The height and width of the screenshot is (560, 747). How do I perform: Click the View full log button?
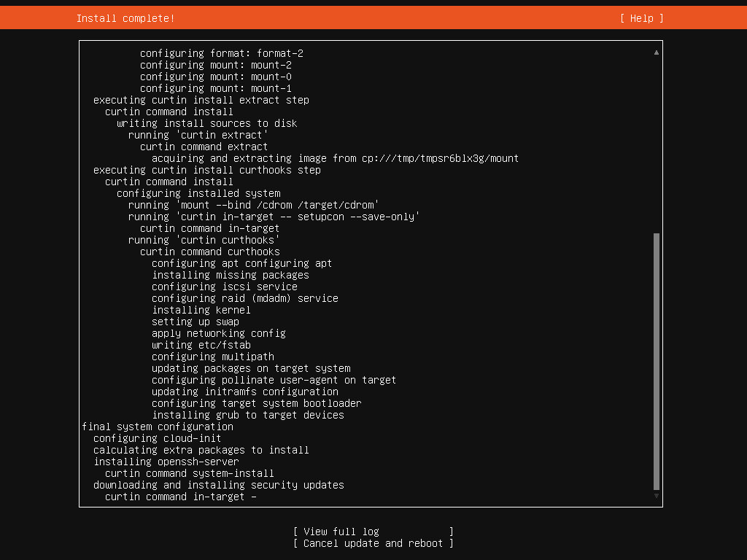click(373, 532)
